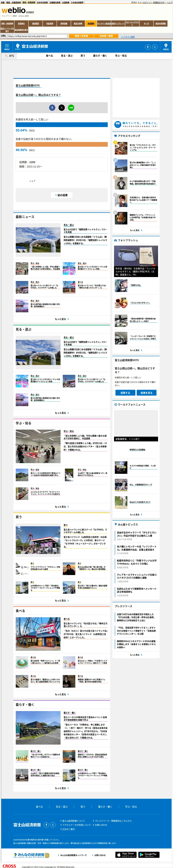Open the 仮想FUJIQ photo flash link
Viewport: 173px width, 868px height.
click(x=136, y=285)
